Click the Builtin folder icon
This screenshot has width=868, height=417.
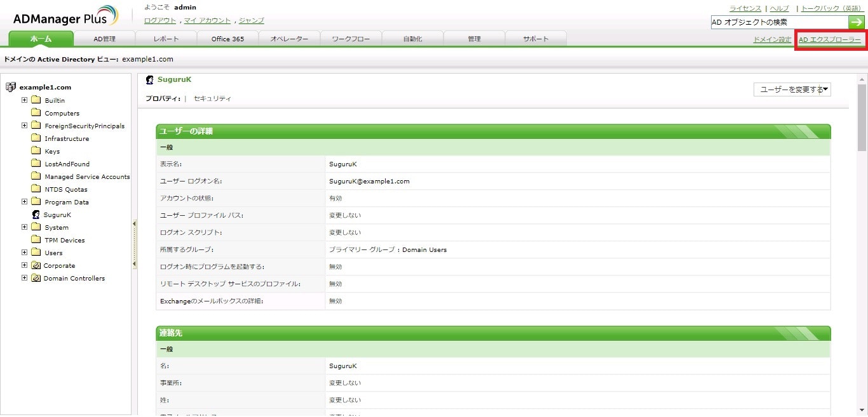click(x=36, y=100)
